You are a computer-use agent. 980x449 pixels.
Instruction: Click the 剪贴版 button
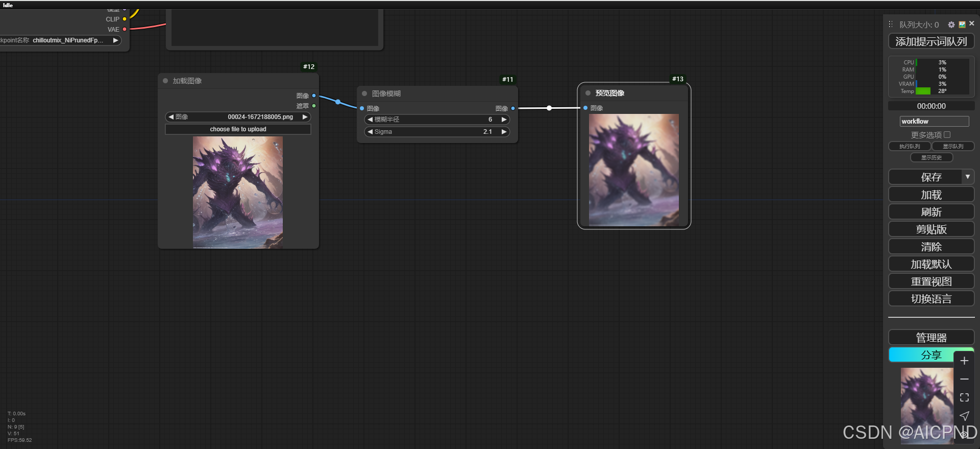pos(931,229)
